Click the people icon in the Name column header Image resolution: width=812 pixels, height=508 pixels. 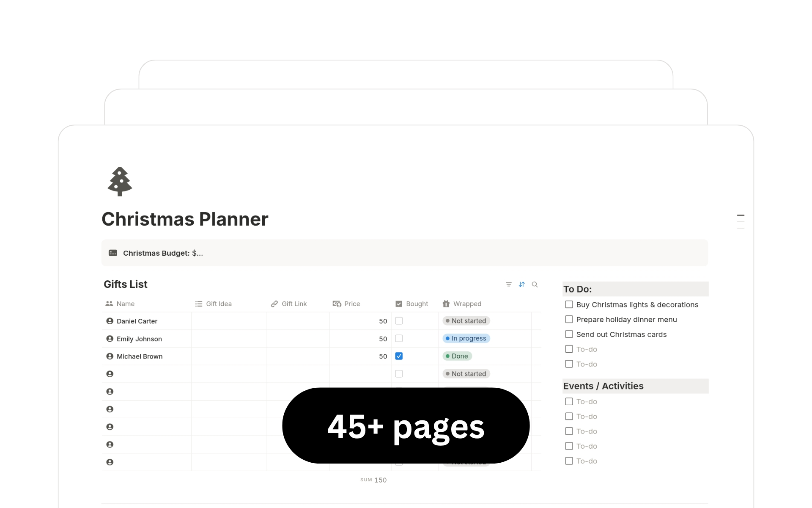[x=109, y=304]
